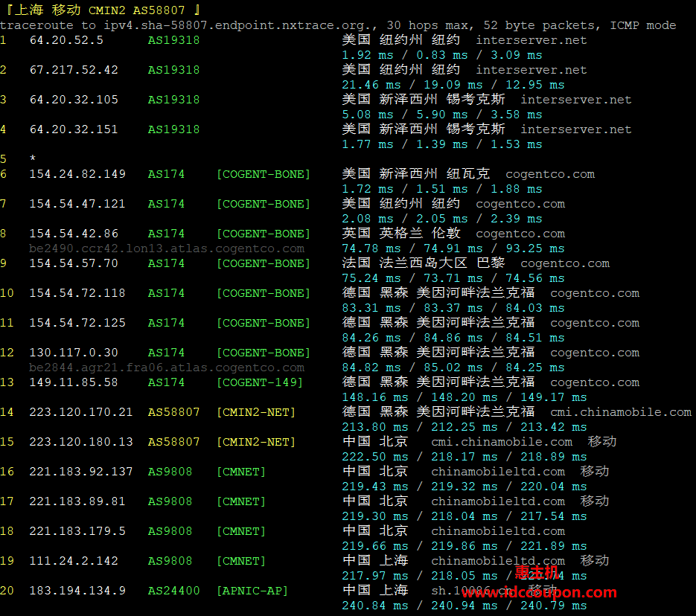Click '[CMNET]' next to 111.24.2.142

(x=241, y=560)
